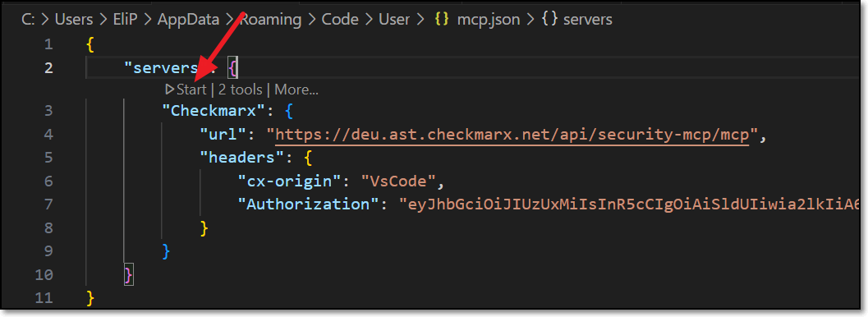
Task: Click line number 7 in the gutter
Action: pos(48,204)
